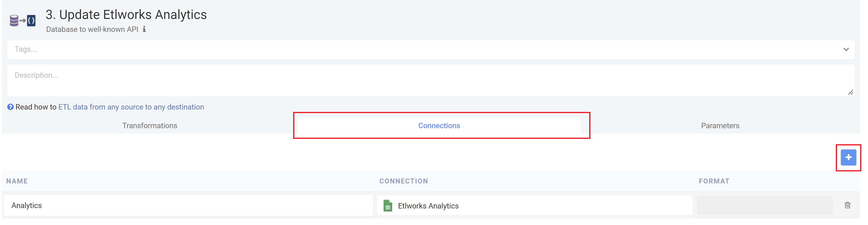868x225 pixels.
Task: Click the NAME column header
Action: [x=17, y=181]
